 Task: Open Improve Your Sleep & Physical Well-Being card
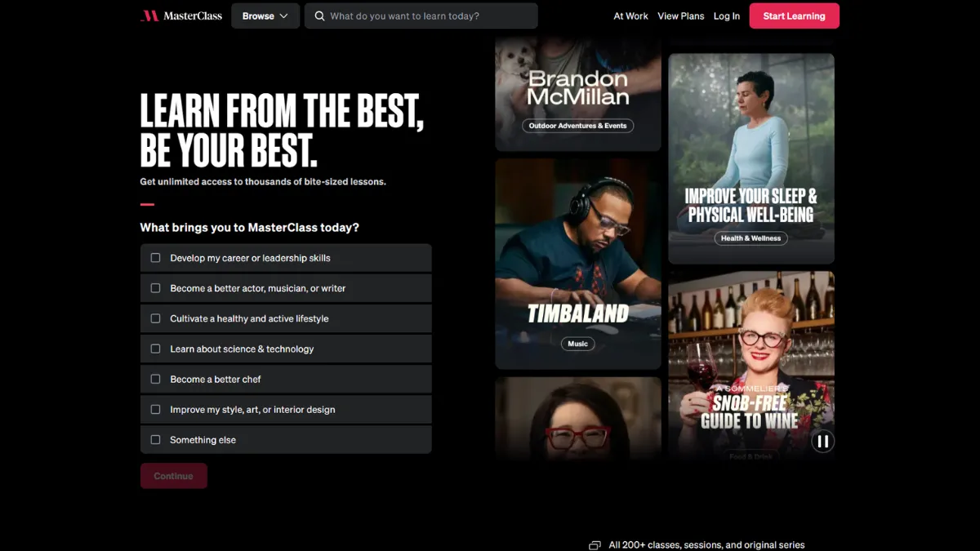coord(751,158)
